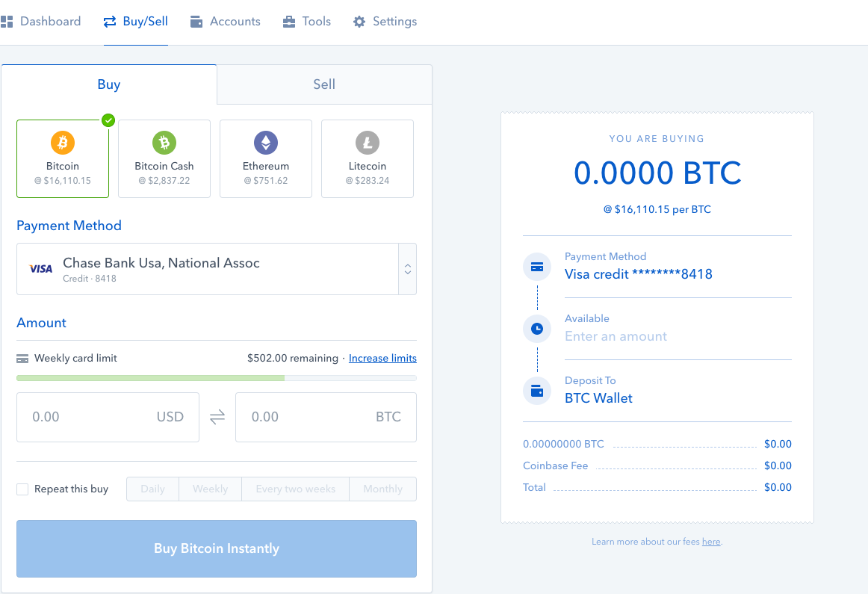The image size is (868, 594).
Task: Click the 0.00000000 BTC line item
Action: [x=657, y=444]
